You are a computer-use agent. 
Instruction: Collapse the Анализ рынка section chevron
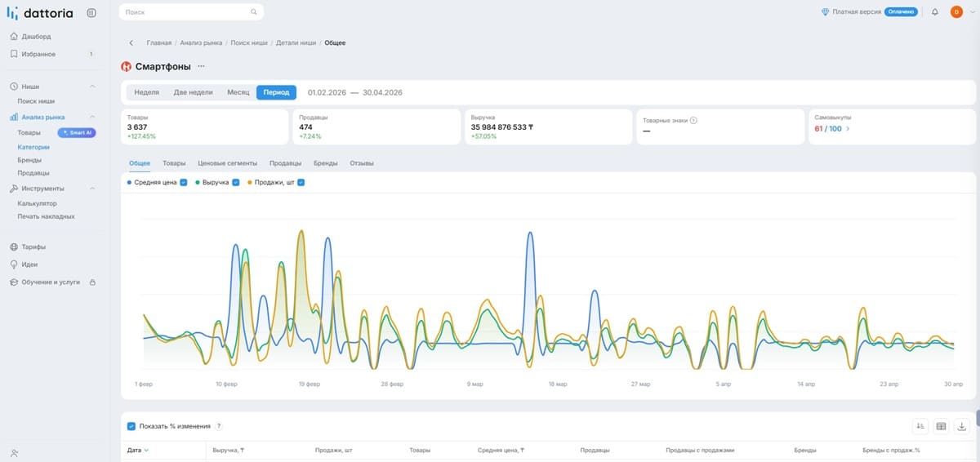click(92, 117)
